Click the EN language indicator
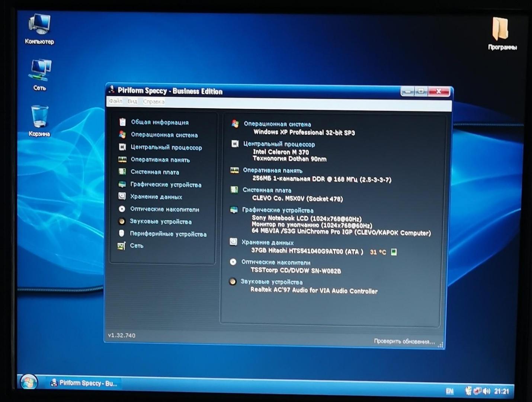Viewport: 532px width, 402px height. point(449,391)
